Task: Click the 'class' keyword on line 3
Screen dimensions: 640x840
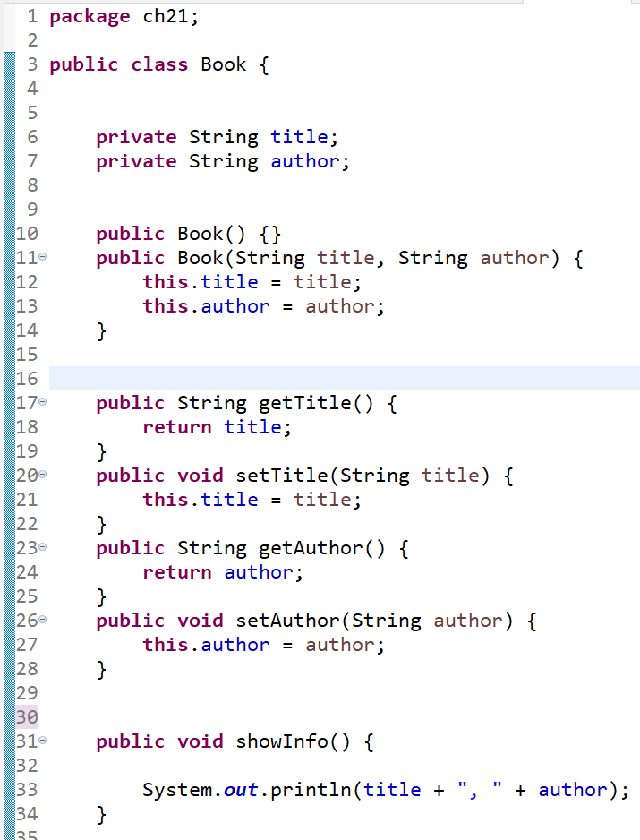Action: tap(159, 64)
